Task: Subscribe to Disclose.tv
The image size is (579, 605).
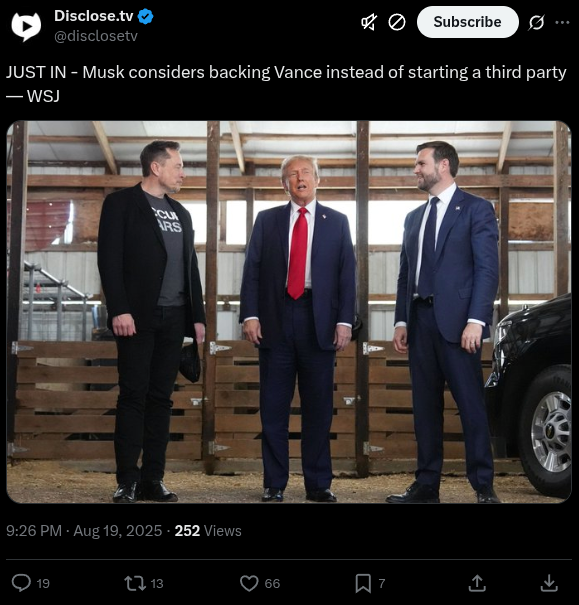Action: coord(467,22)
